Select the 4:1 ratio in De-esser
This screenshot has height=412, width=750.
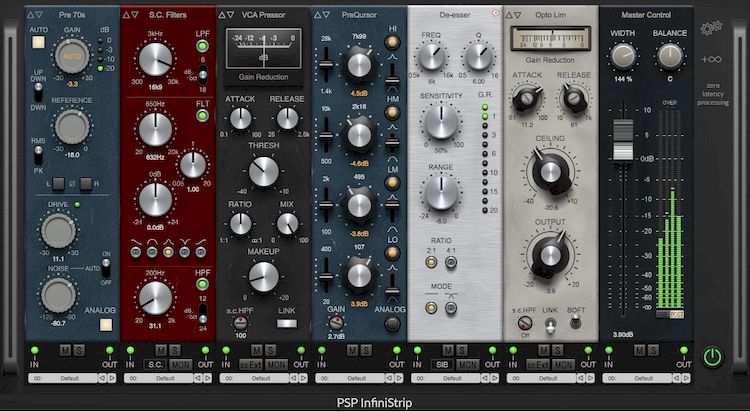click(x=451, y=262)
